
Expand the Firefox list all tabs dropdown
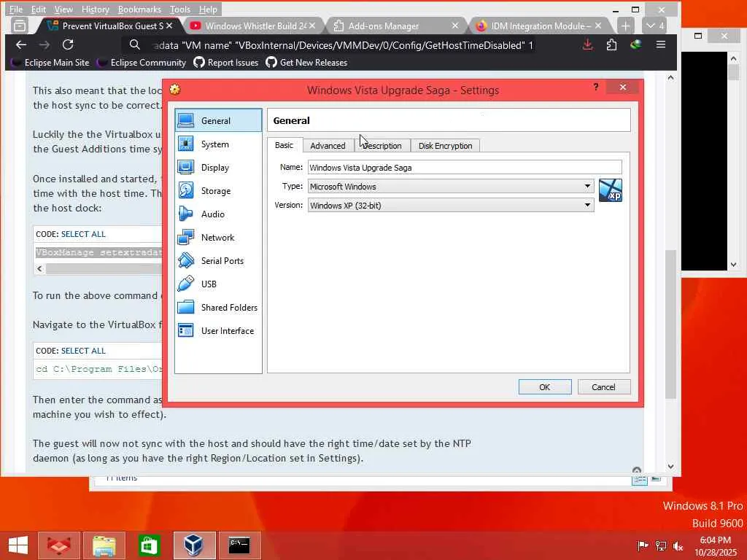tap(654, 26)
